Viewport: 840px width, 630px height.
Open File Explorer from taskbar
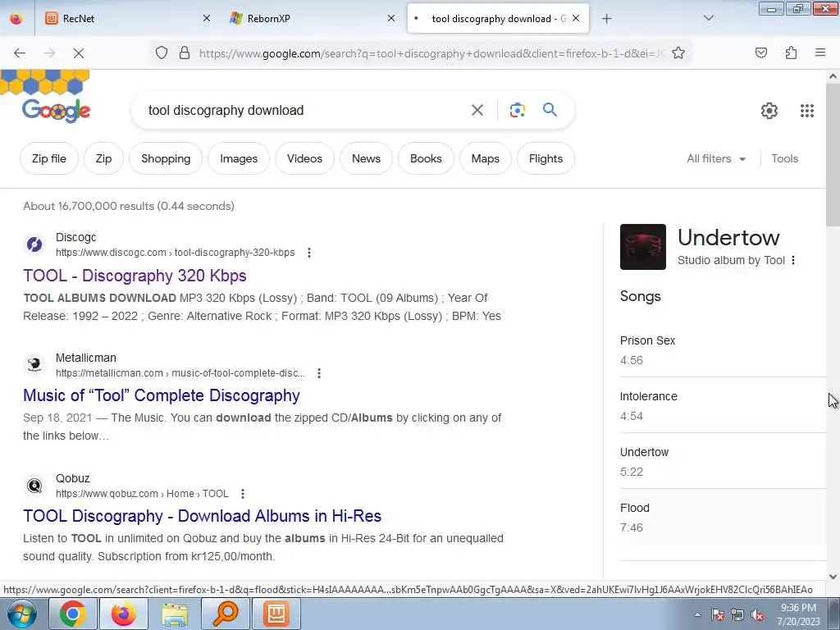coord(175,614)
